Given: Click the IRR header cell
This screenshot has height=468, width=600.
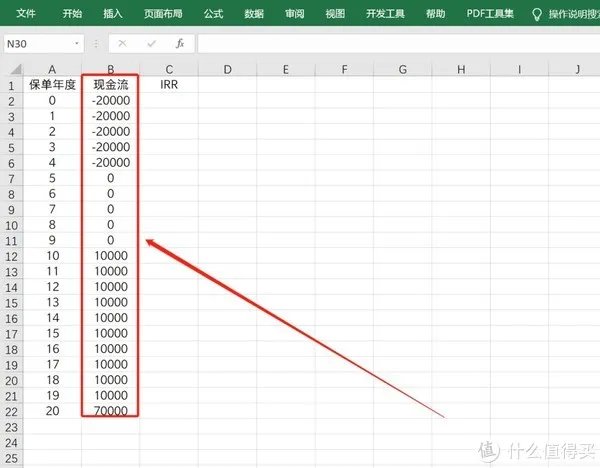Looking at the screenshot, I should pos(169,85).
